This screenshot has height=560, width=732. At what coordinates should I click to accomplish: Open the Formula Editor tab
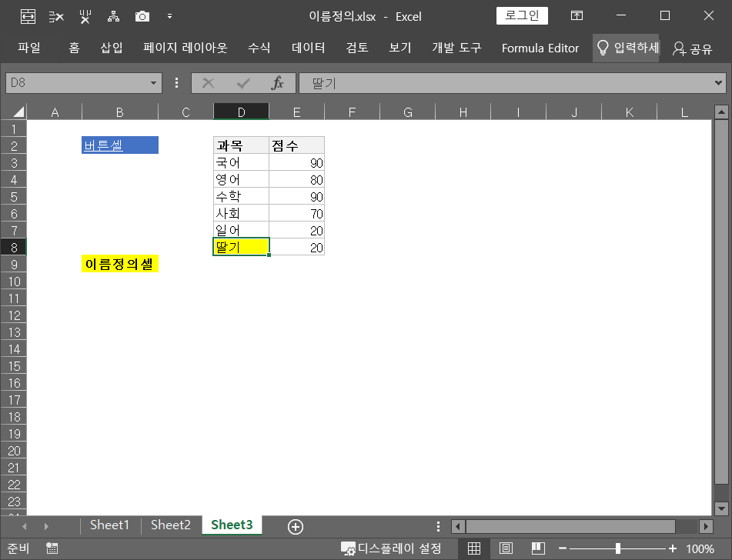pyautogui.click(x=540, y=48)
